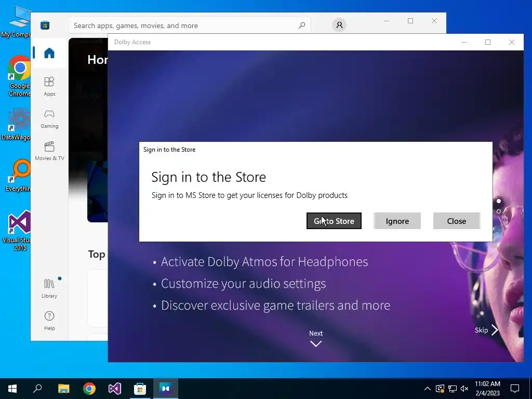This screenshot has height=399, width=532.
Task: Show hidden system tray icons
Action: (428, 389)
